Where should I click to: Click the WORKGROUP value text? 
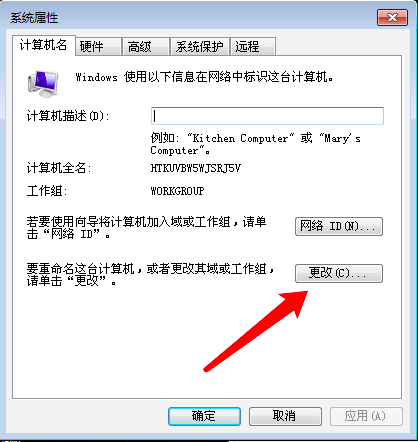click(x=177, y=191)
